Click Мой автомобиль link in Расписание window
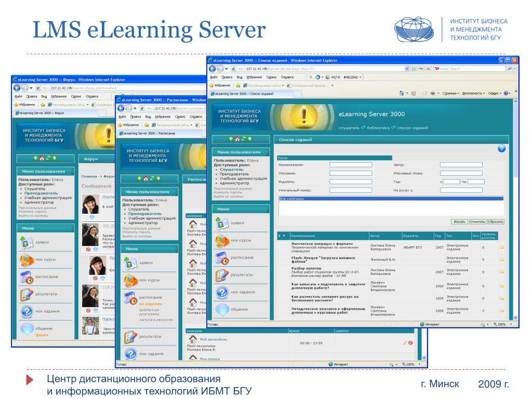This screenshot has height=399, width=532. tap(213, 339)
